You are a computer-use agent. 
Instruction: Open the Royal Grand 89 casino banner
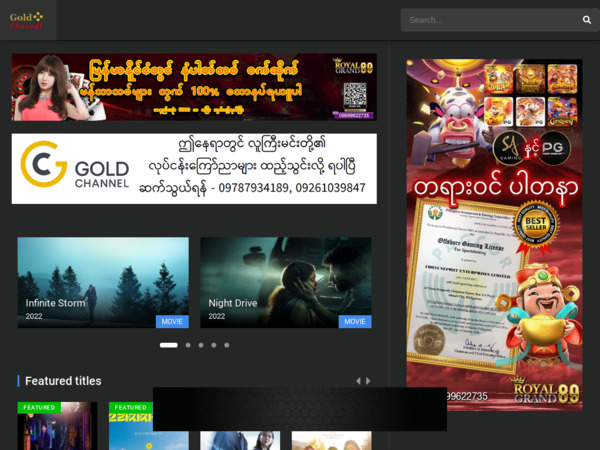194,87
